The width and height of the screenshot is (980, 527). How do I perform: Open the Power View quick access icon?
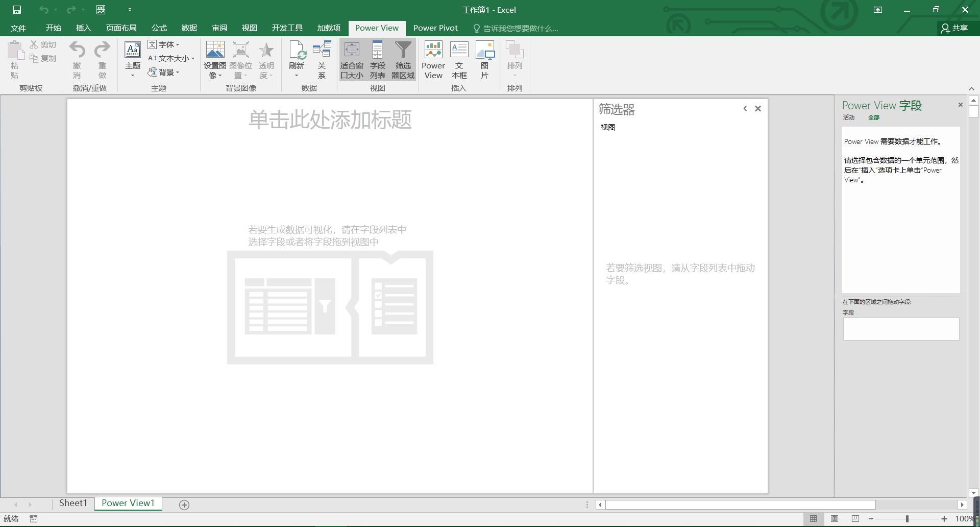[x=101, y=10]
